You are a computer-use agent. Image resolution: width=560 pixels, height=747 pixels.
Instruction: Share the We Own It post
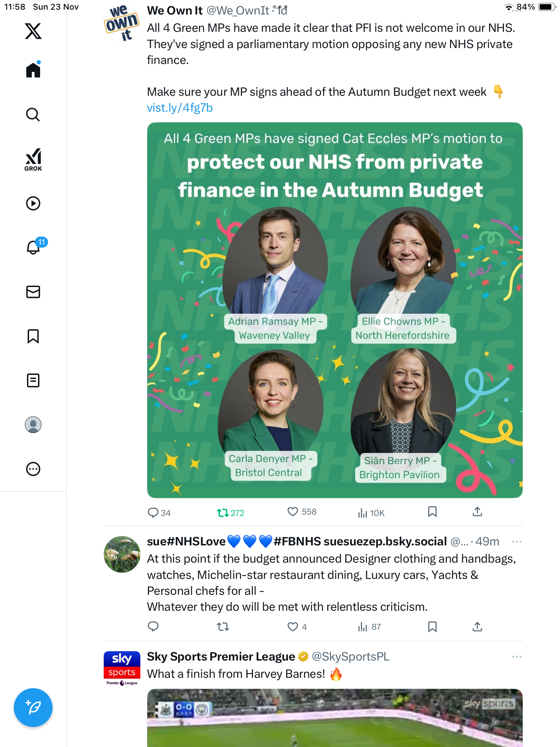click(477, 512)
